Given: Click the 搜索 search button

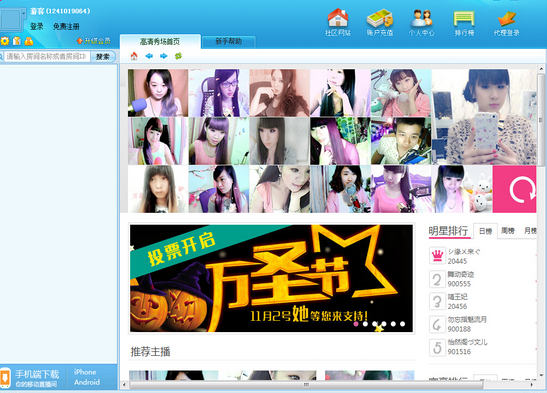Looking at the screenshot, I should (103, 56).
